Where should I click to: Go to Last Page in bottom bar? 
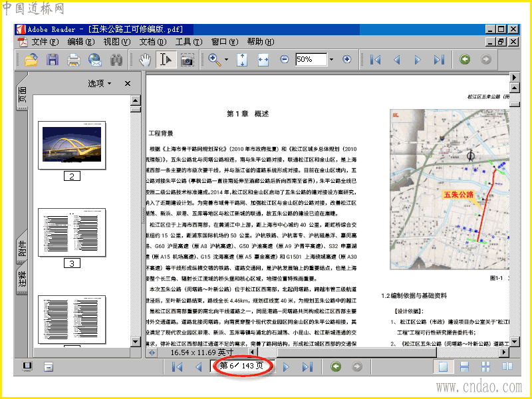point(307,367)
